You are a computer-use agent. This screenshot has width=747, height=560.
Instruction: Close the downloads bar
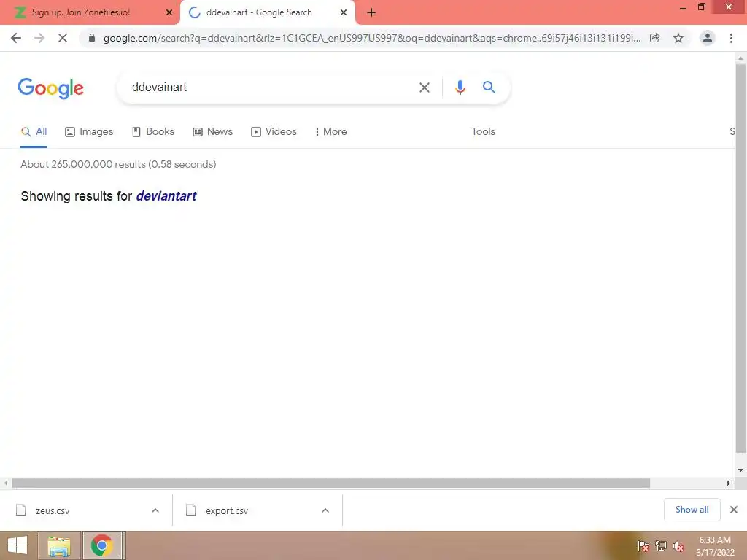coord(734,510)
